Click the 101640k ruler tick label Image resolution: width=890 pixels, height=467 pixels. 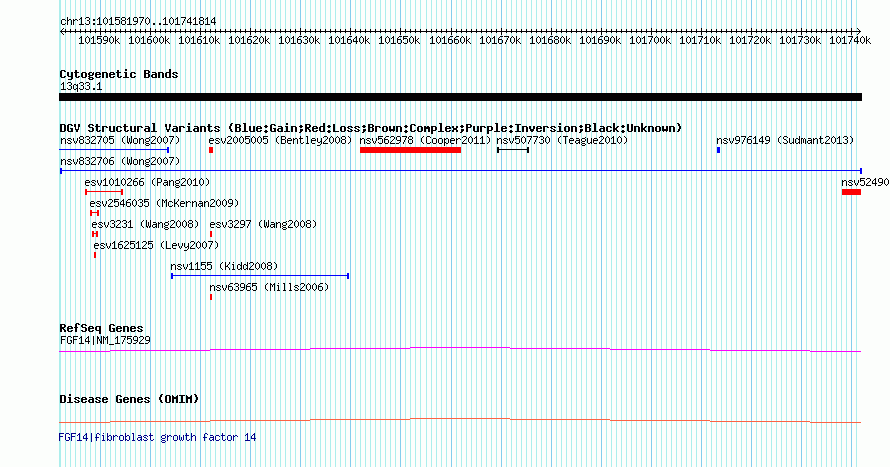pyautogui.click(x=349, y=40)
